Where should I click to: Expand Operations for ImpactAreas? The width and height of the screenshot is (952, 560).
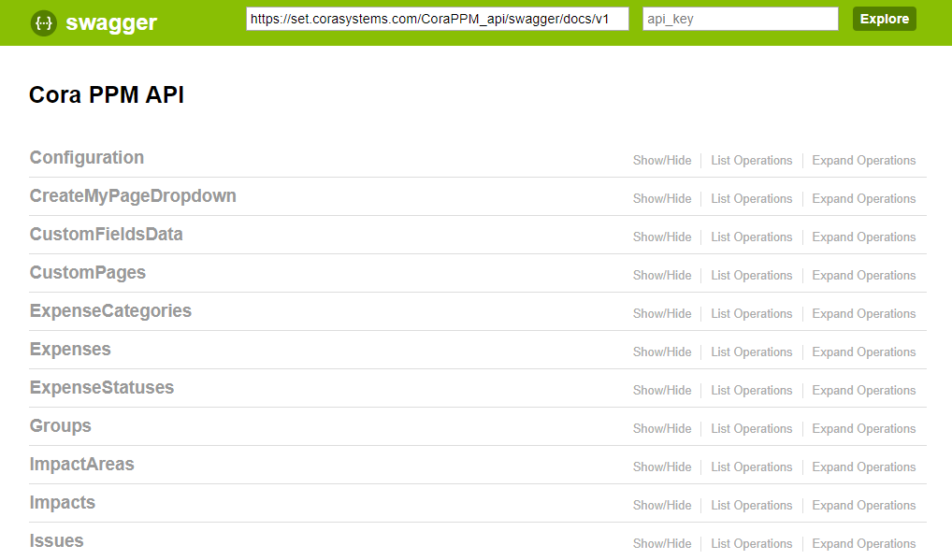pos(864,466)
